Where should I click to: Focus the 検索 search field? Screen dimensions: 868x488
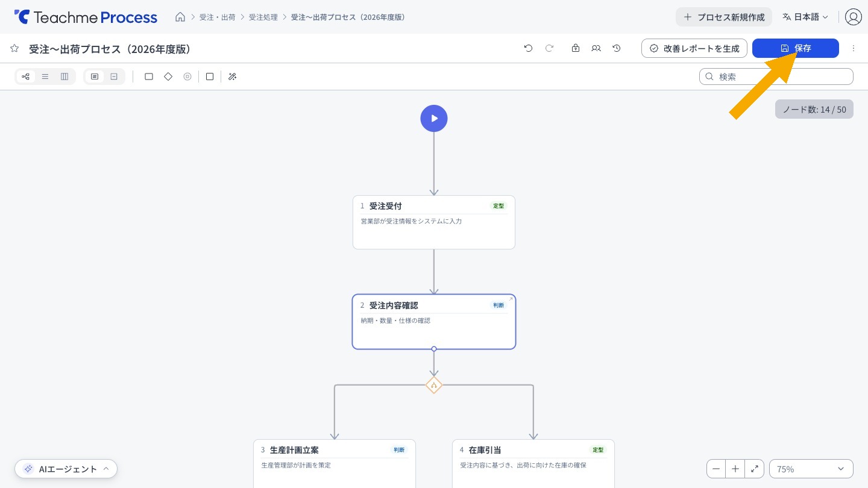(x=776, y=77)
